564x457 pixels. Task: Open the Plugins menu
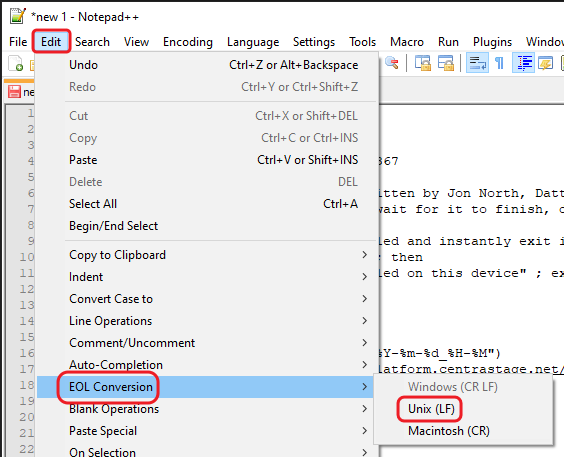pyautogui.click(x=492, y=42)
